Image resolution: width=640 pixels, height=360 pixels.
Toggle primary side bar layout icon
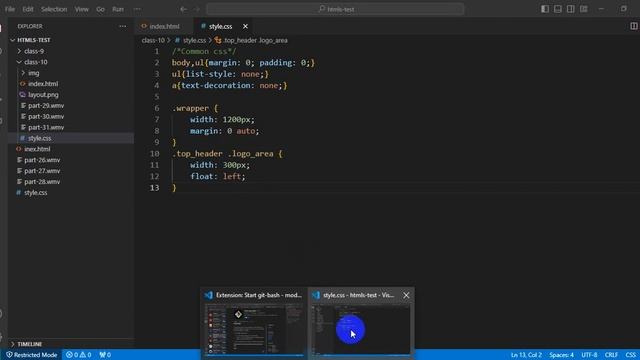click(545, 9)
